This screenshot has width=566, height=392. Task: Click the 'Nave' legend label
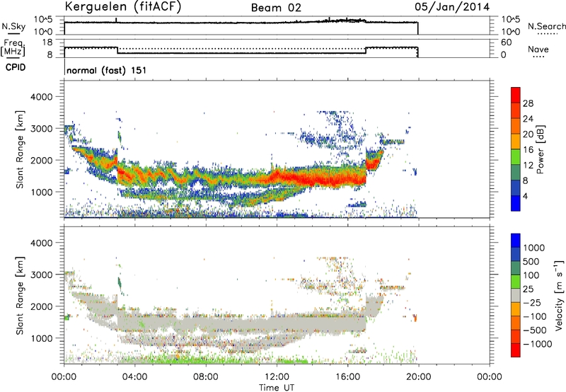point(538,49)
